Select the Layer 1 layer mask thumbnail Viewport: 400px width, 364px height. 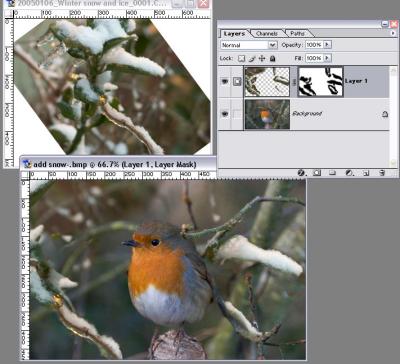click(320, 82)
